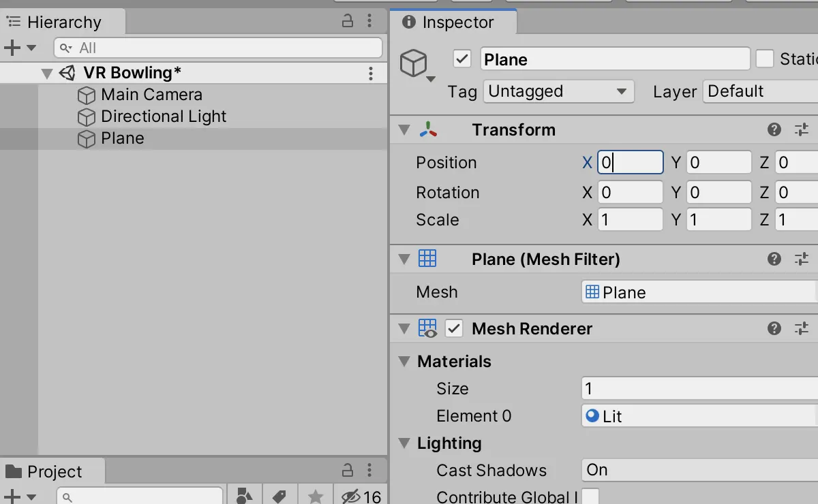Toggle hidden packages visibility icon showing 16
Viewport: 818px width, 504px height.
362,496
